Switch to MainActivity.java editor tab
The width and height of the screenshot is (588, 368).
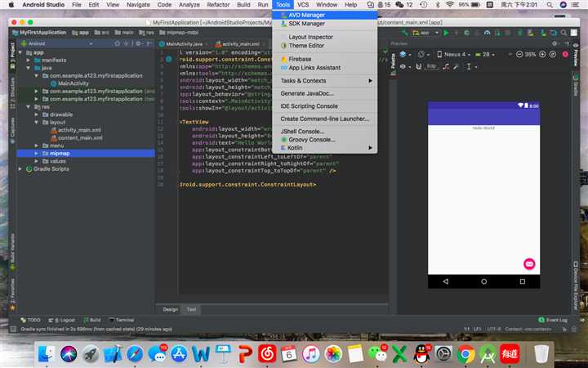pyautogui.click(x=184, y=44)
